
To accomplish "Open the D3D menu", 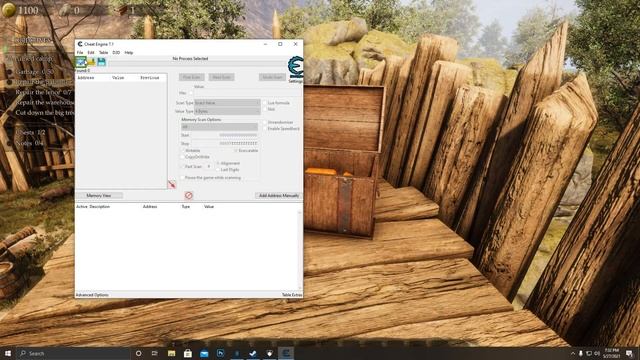I will tap(116, 53).
